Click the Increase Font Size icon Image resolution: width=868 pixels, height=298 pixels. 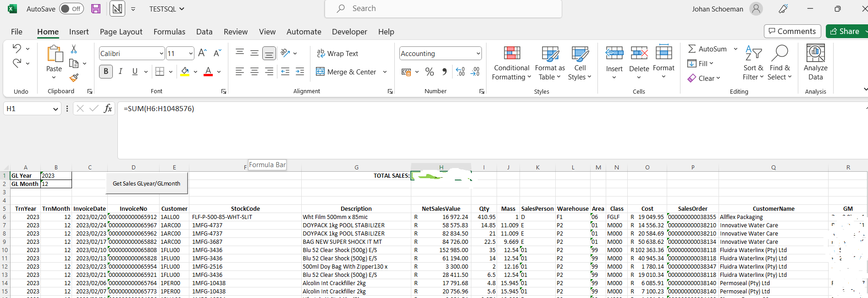pos(202,53)
